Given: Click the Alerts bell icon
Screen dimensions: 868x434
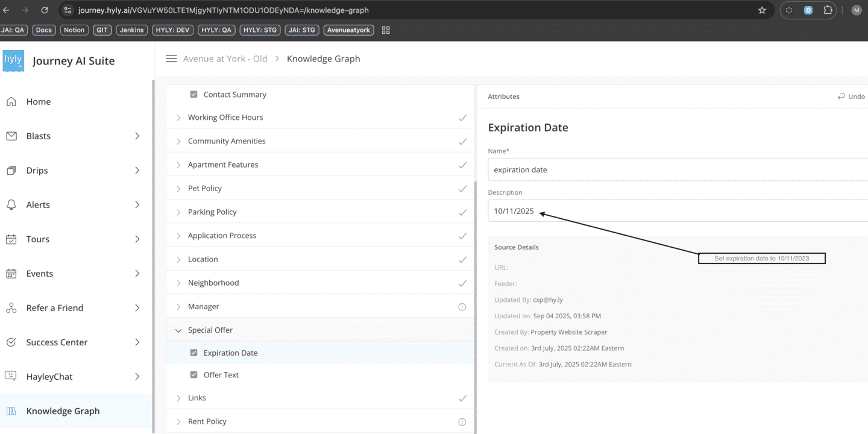Looking at the screenshot, I should [11, 205].
